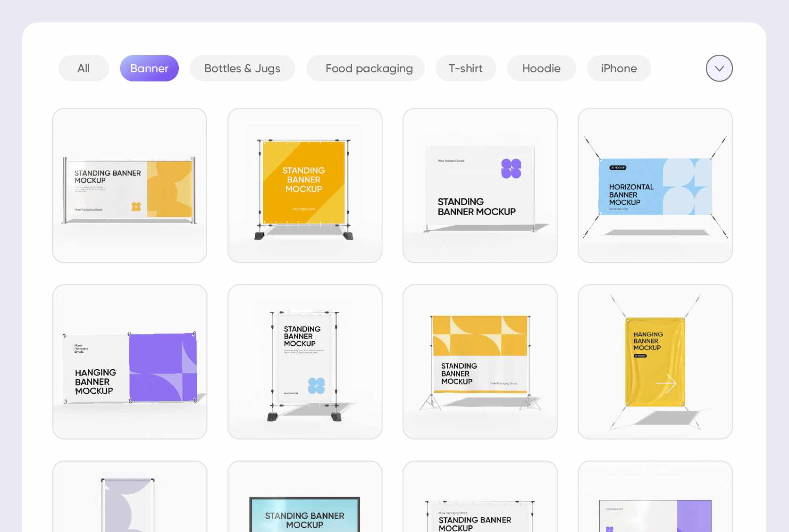Open white framed standing banner in bottom row
This screenshot has height=532, width=789.
point(480,497)
